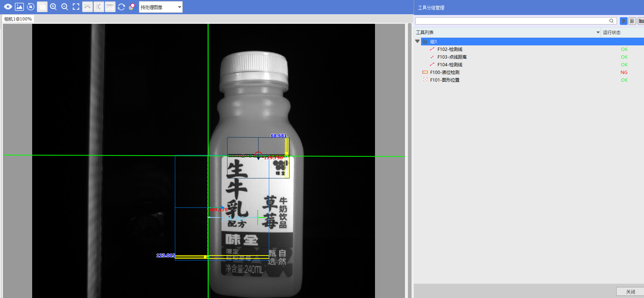This screenshot has height=298, width=644.
Task: Click the F103-点线距离 tool icon
Action: tap(432, 57)
